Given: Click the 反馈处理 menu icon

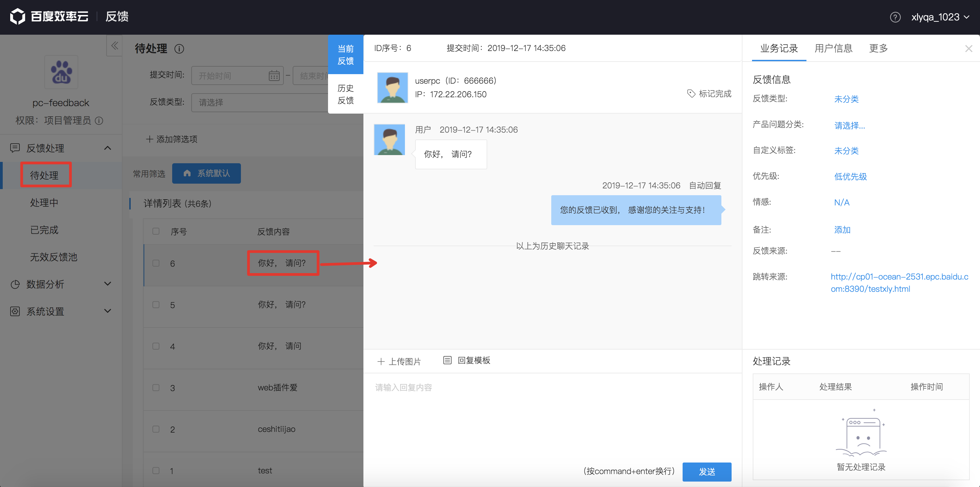Looking at the screenshot, I should (15, 148).
